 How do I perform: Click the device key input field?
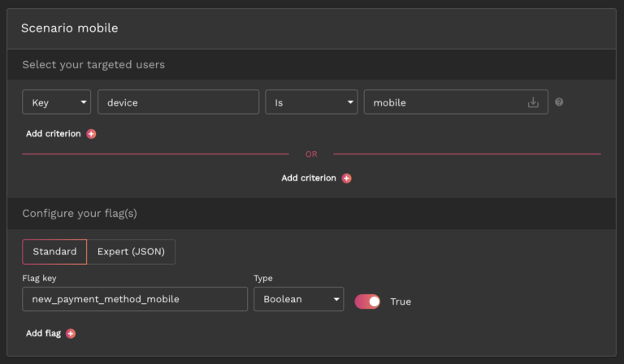[x=178, y=102]
